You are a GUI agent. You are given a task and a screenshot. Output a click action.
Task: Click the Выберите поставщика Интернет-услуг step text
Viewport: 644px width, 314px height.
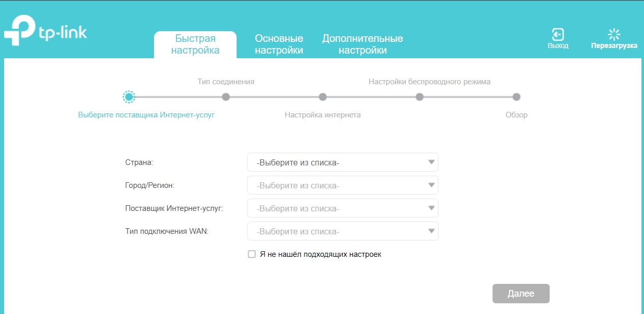146,115
